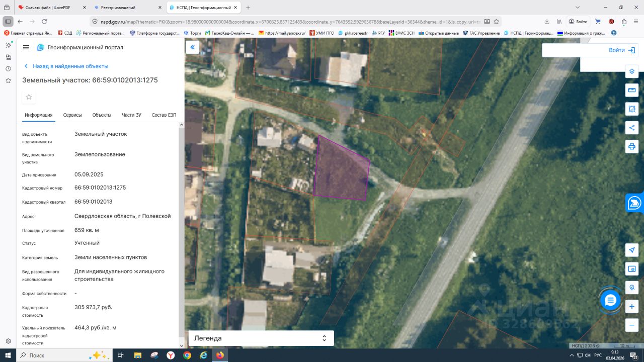
Task: Open Firefox sidebar history icon
Action: coord(8,69)
